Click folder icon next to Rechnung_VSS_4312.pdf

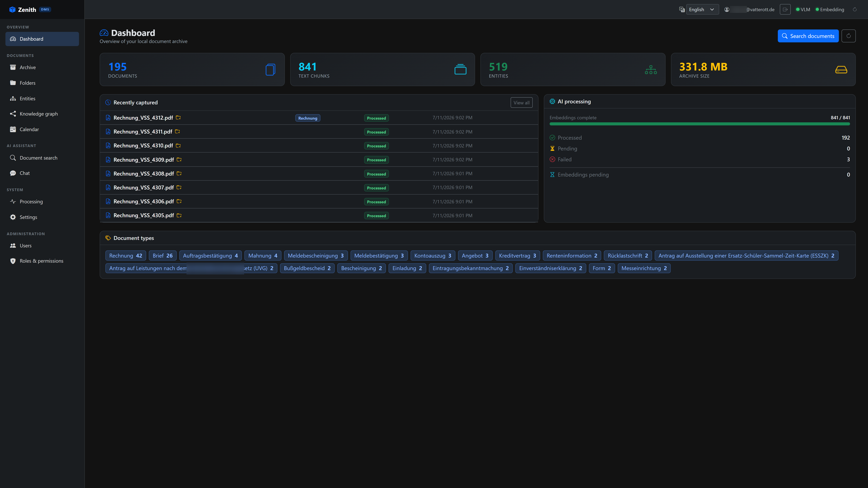click(178, 118)
